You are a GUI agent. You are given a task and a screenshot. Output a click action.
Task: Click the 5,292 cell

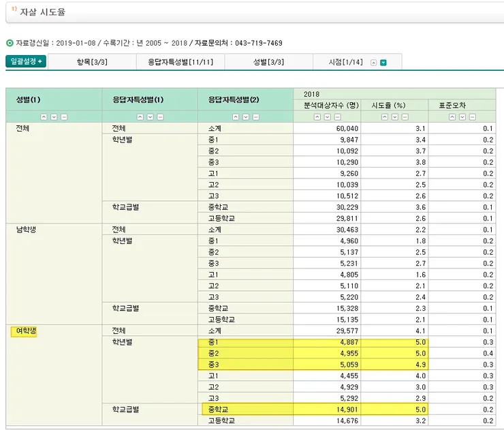[327, 399]
